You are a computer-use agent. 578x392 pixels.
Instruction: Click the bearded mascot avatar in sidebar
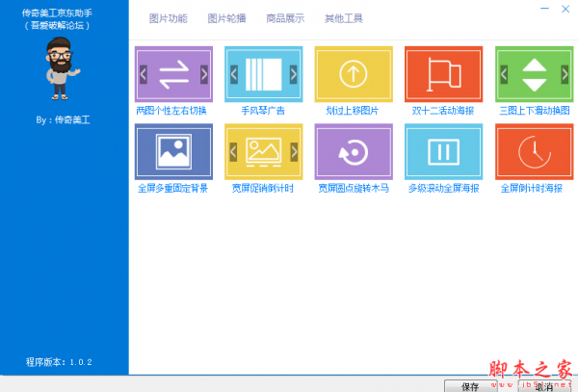tap(62, 68)
